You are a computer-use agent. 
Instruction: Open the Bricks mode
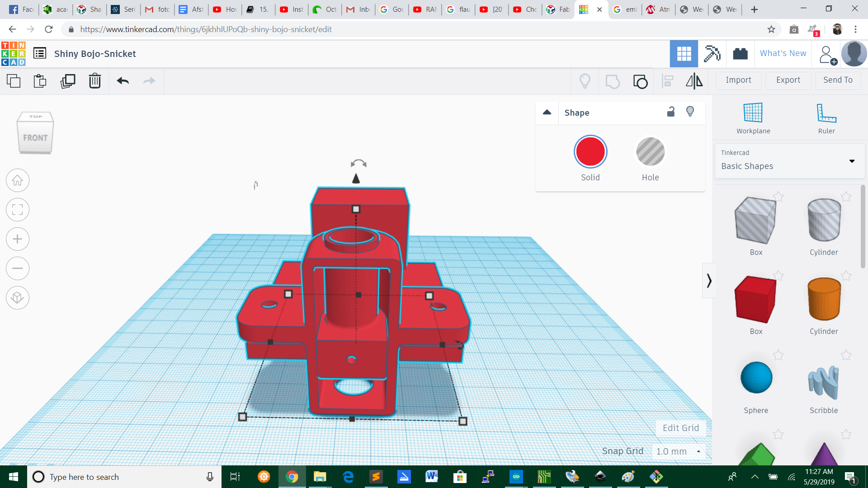click(x=740, y=54)
